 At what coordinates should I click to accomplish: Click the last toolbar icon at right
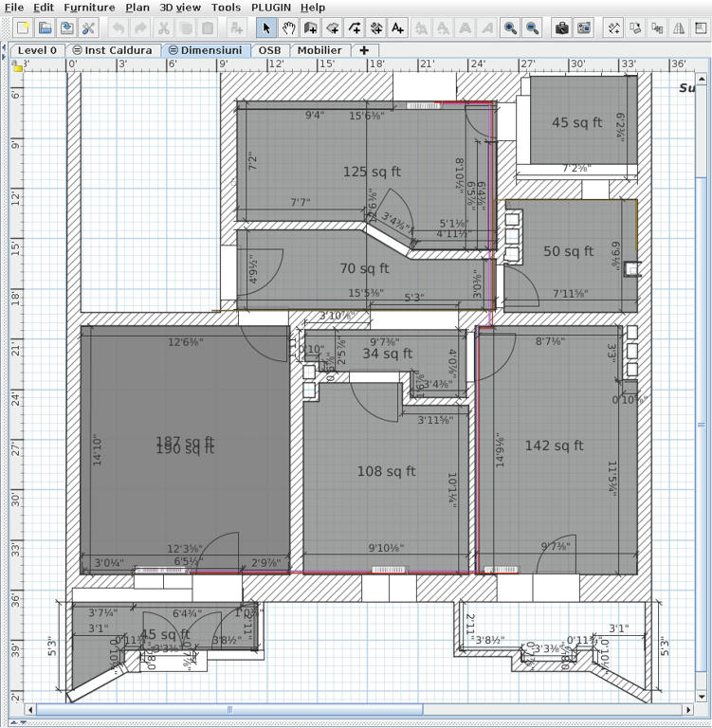pyautogui.click(x=701, y=28)
